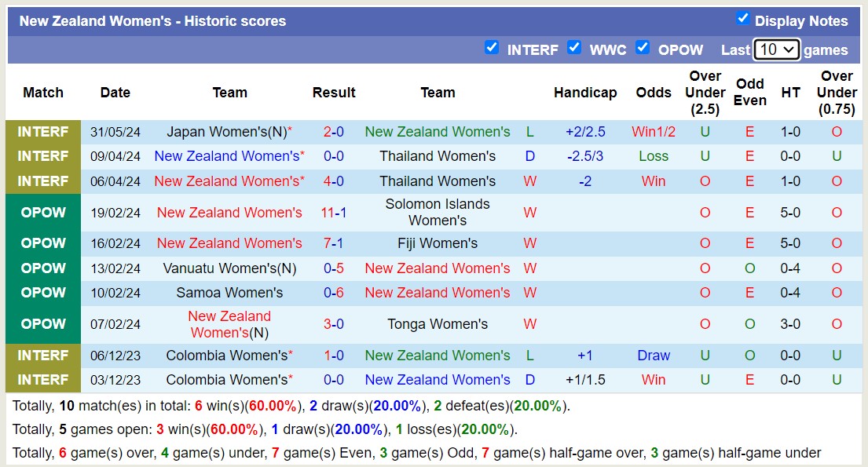Screen dimensions: 868x467
Task: Open Thailand Women's team page
Action: click(438, 155)
